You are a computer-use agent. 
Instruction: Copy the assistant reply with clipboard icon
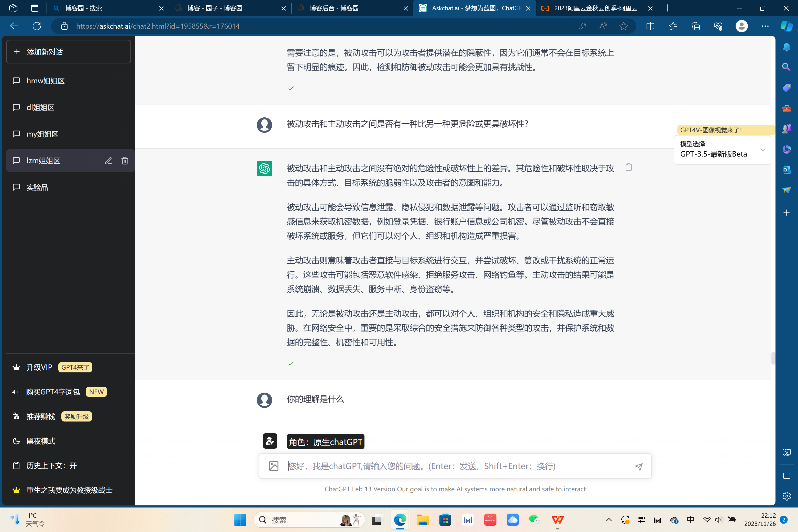[628, 167]
